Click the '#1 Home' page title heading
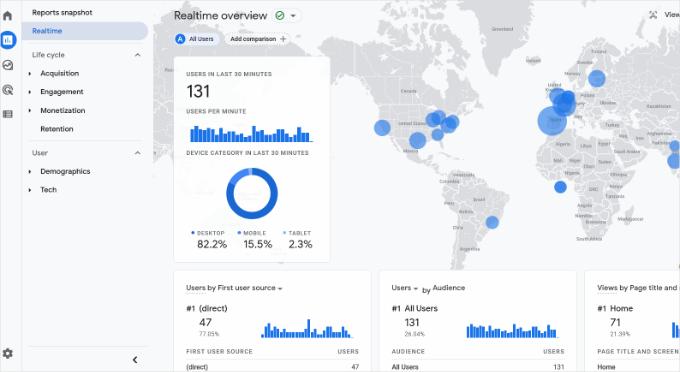The width and height of the screenshot is (680, 372). click(615, 309)
